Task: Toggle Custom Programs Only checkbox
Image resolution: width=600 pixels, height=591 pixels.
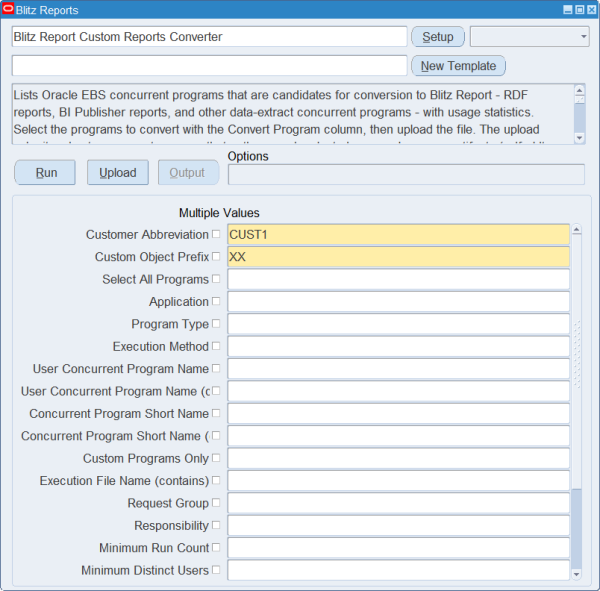Action: point(216,458)
